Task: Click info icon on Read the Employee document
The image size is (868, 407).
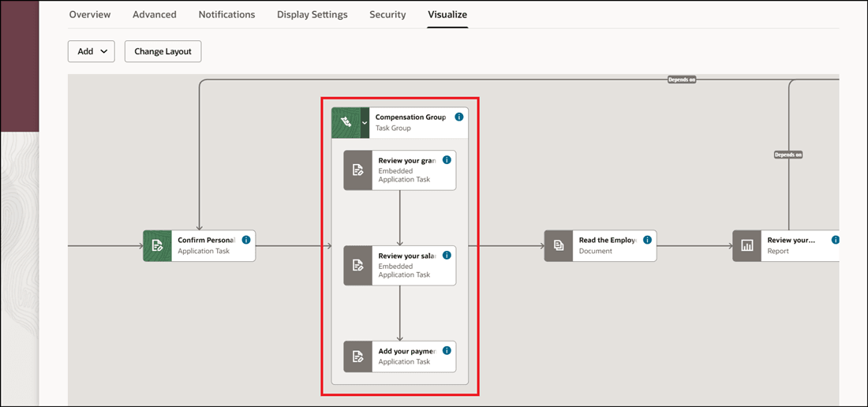Action: pyautogui.click(x=648, y=240)
